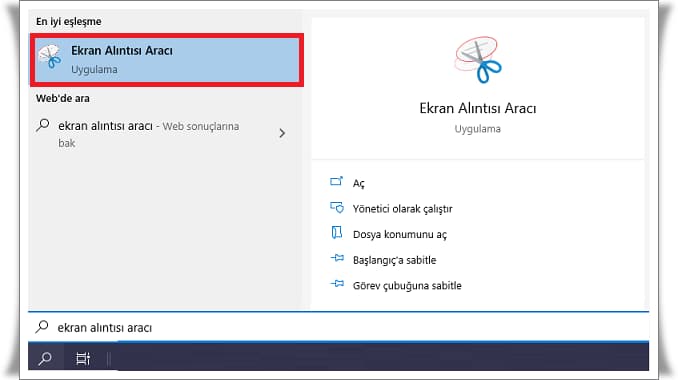Click the En iyi eşleşme heading
The height and width of the screenshot is (380, 678).
tap(68, 21)
